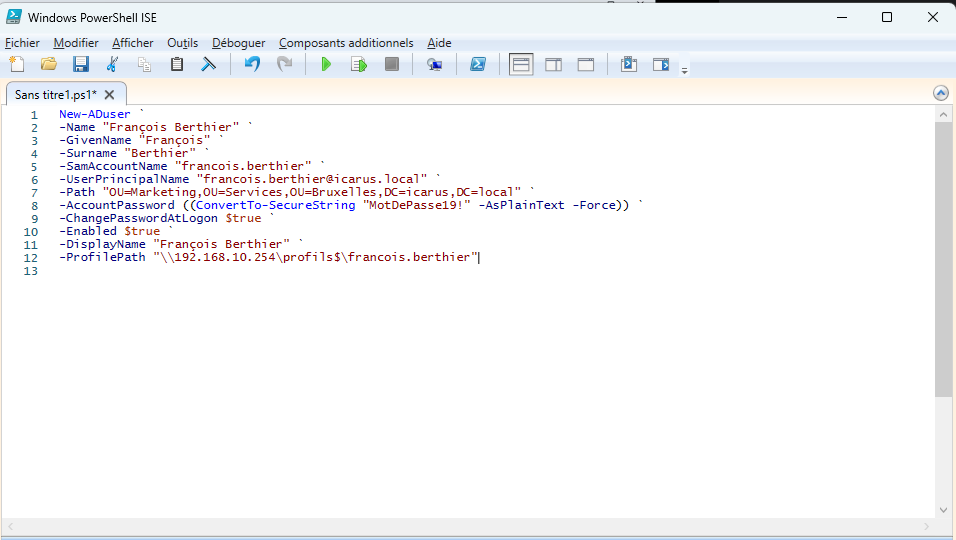Click "-SamAccountName" parameter on line 5
The height and width of the screenshot is (540, 956).
[x=113, y=166]
